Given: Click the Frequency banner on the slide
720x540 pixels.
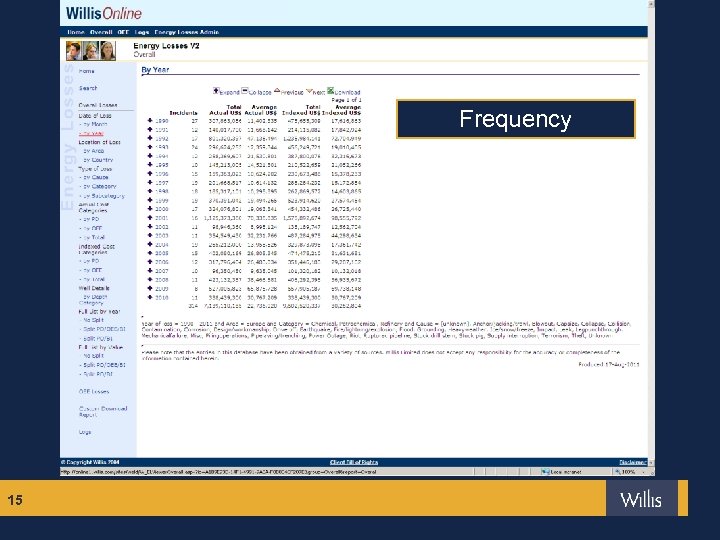Looking at the screenshot, I should pos(516,119).
